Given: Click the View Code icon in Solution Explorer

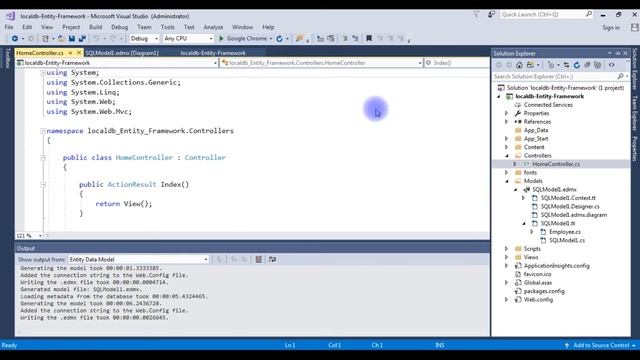Looking at the screenshot, I should pos(611,65).
